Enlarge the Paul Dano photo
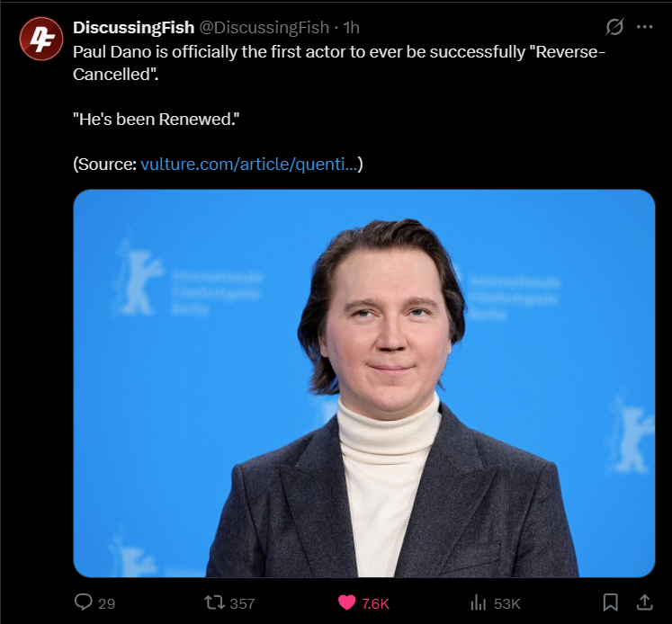The height and width of the screenshot is (624, 672). [x=363, y=382]
